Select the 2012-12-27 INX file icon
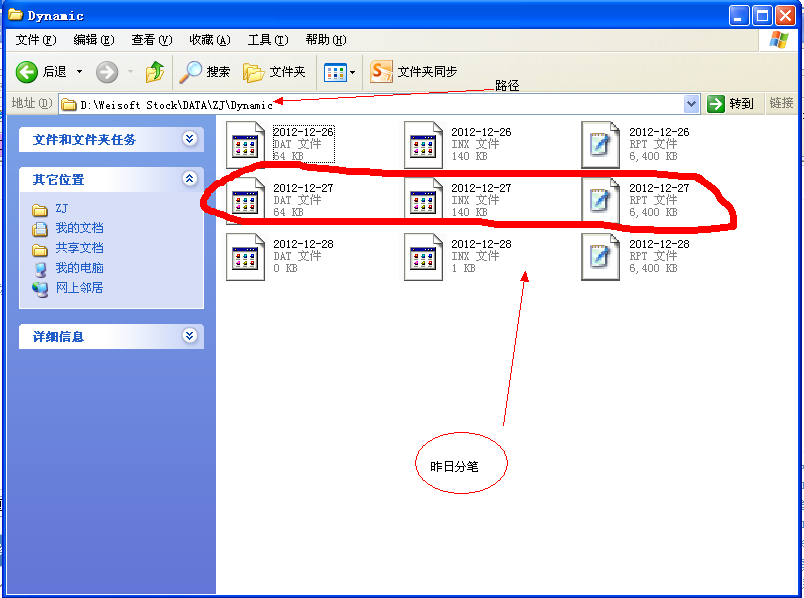 click(423, 201)
